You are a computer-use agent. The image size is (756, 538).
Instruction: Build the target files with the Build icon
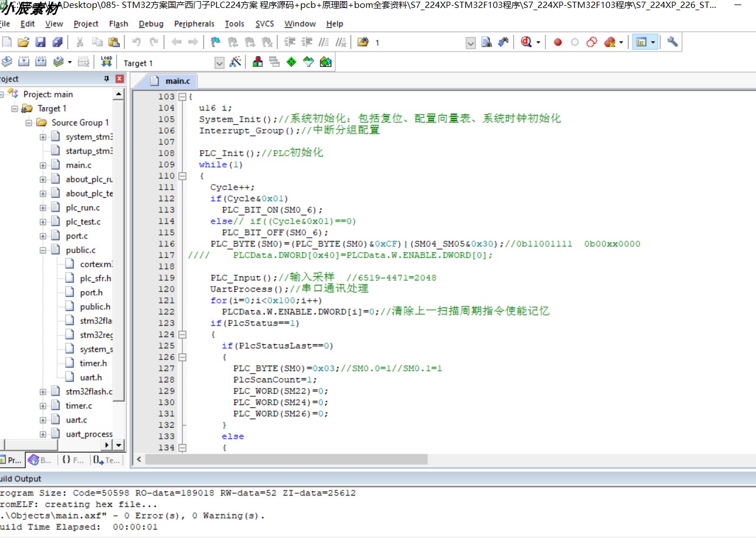pos(24,62)
